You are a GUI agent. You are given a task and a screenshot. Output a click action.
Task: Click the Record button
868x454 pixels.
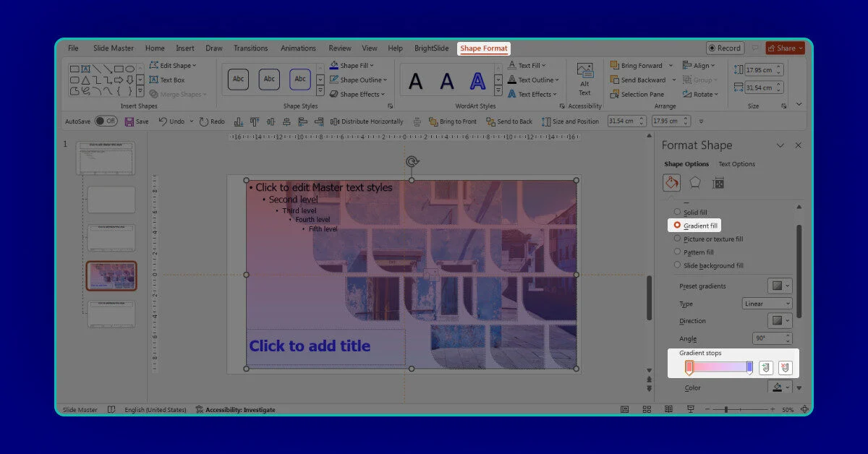tap(724, 48)
